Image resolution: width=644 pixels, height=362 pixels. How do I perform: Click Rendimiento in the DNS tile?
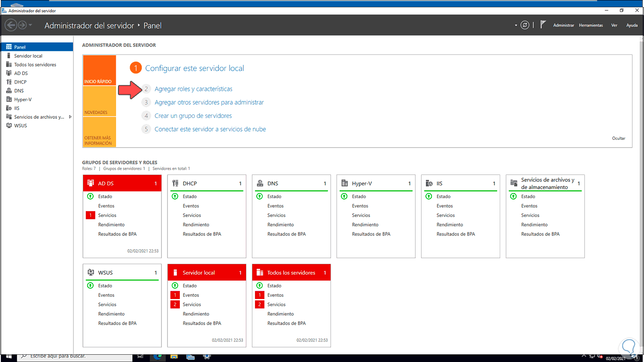pos(281,225)
